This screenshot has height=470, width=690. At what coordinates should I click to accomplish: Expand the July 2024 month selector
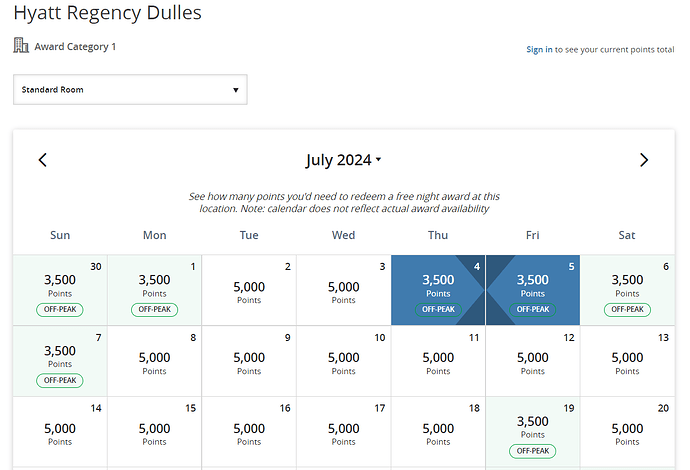coord(344,160)
